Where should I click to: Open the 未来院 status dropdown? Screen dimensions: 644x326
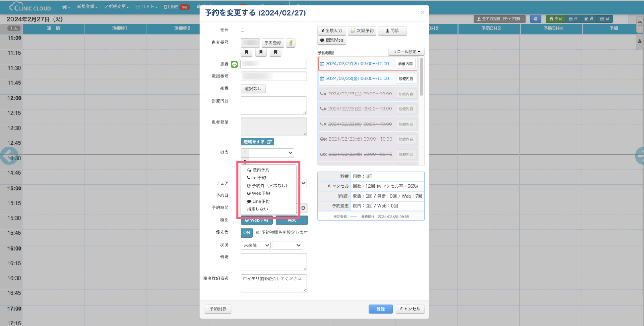(x=256, y=245)
